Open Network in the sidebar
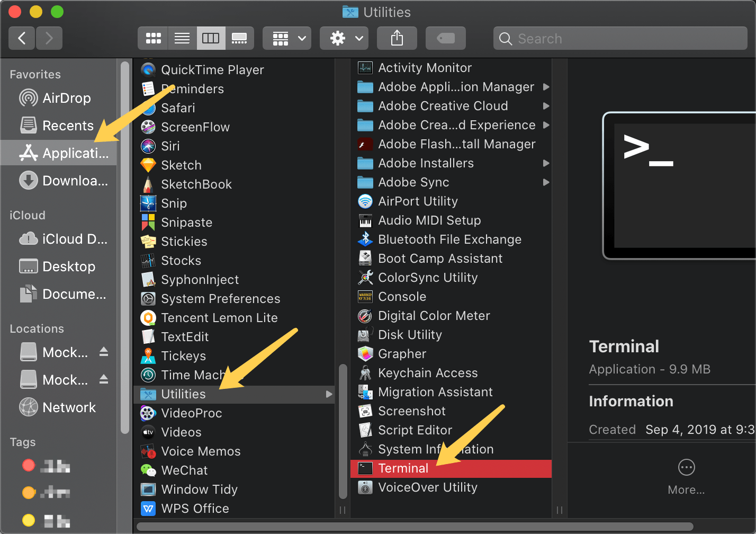The height and width of the screenshot is (534, 756). tap(58, 407)
